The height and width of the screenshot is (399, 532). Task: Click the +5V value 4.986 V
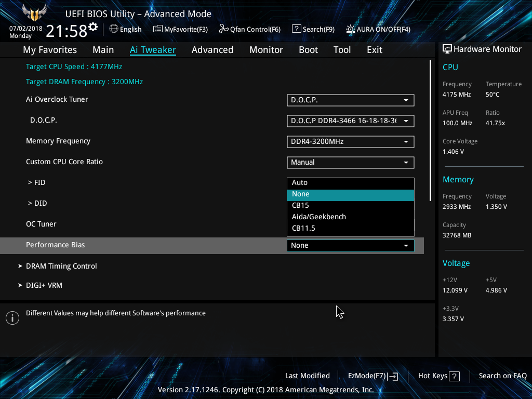click(x=496, y=290)
